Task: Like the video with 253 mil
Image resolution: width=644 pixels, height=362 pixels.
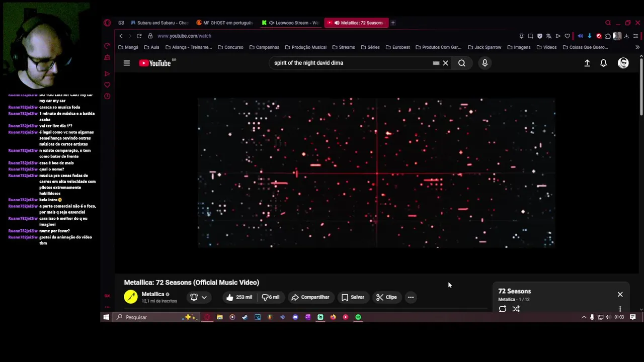Action: 239,297
